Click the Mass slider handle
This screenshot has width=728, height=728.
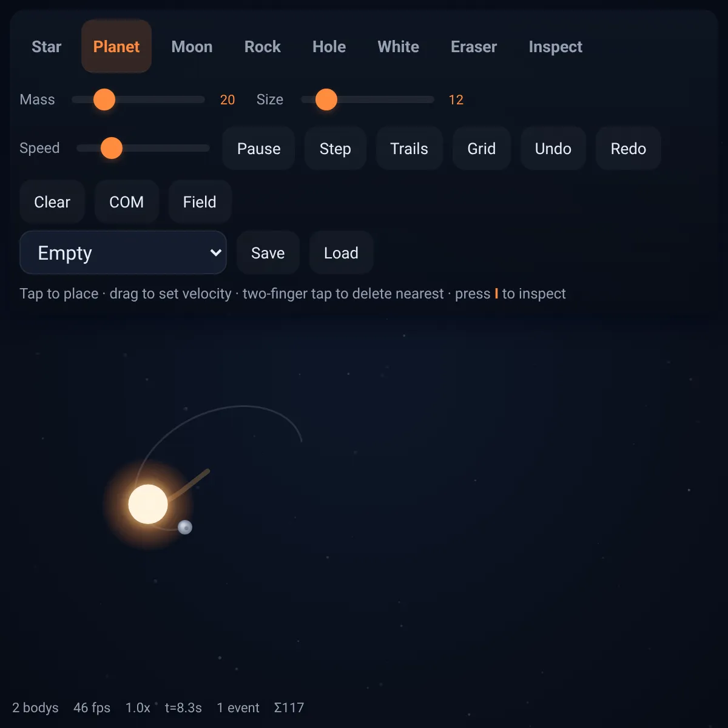point(104,99)
